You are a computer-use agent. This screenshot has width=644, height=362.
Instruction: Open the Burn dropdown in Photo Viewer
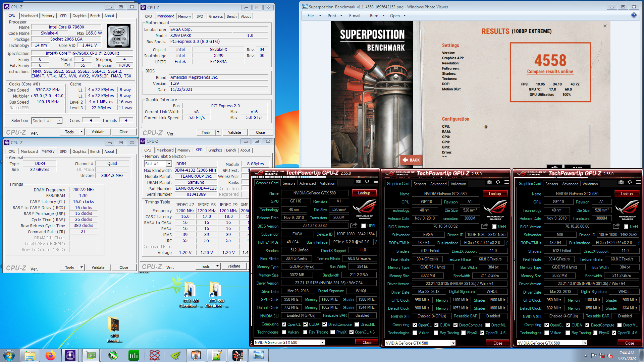[x=383, y=15]
